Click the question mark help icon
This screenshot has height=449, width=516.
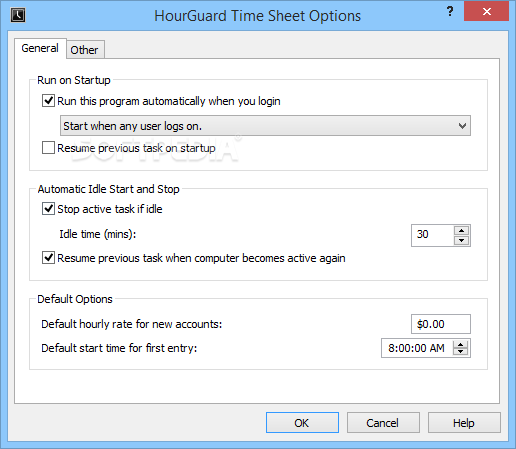click(x=450, y=12)
